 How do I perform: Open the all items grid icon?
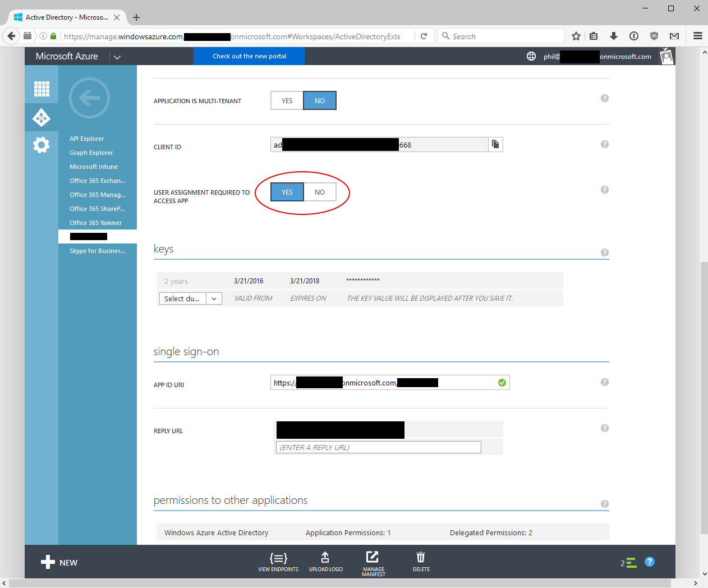tap(42, 89)
